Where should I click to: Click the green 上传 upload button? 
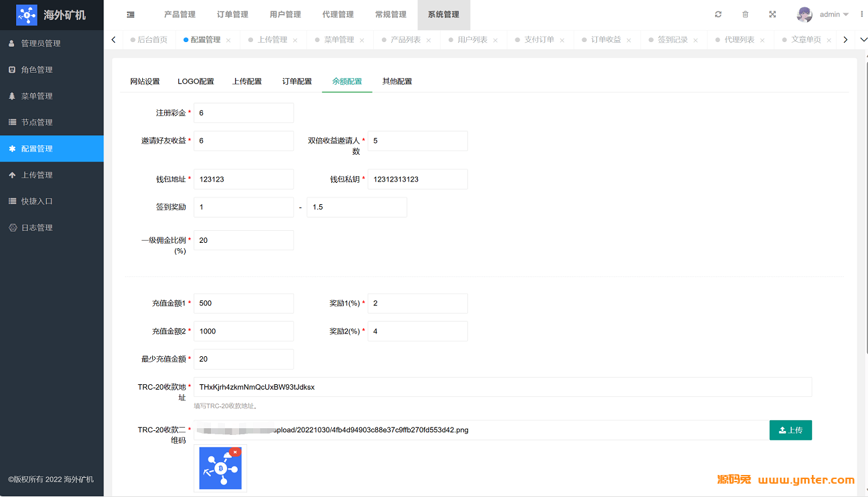click(791, 430)
